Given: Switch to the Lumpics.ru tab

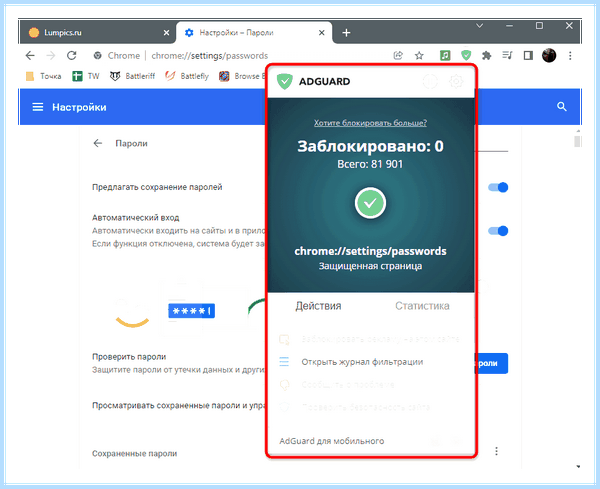Looking at the screenshot, I should (99, 33).
